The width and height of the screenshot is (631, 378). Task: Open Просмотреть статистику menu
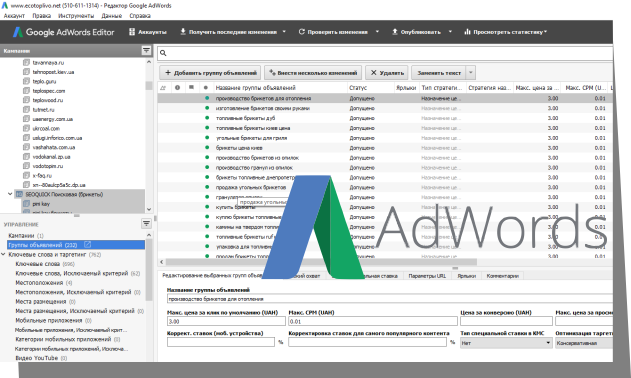(x=506, y=32)
